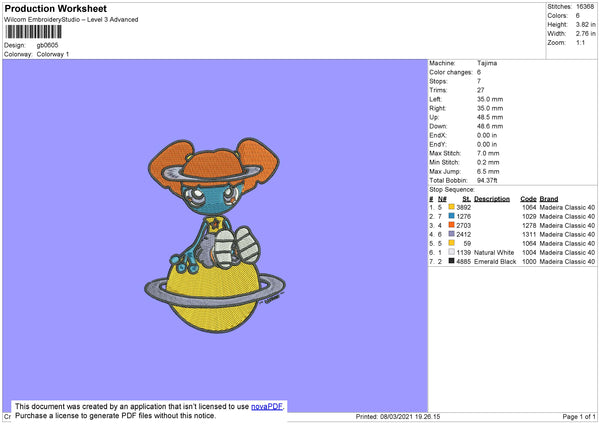This screenshot has width=600, height=424.
Task: Click 'Wilcom EmbroideryStudio – Level 3 Advanced' subtitle
Action: coord(71,20)
